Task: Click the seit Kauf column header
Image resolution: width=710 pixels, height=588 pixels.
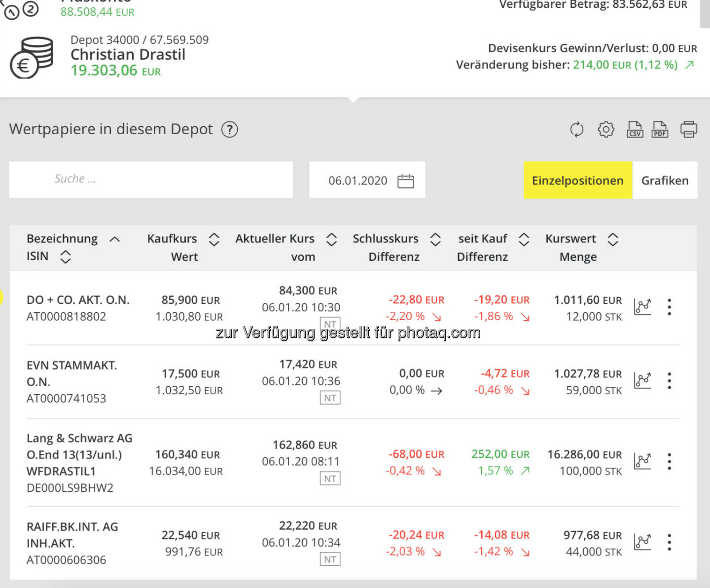Action: tap(483, 239)
